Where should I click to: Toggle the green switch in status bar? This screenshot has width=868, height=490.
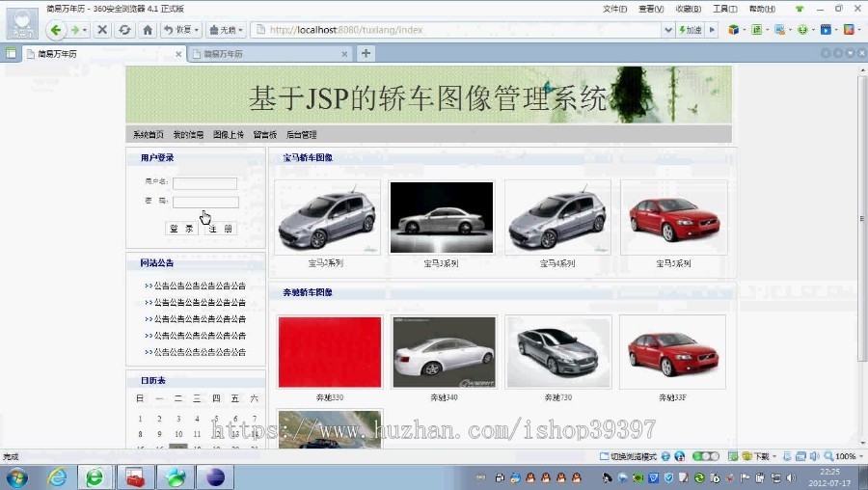pos(706,456)
